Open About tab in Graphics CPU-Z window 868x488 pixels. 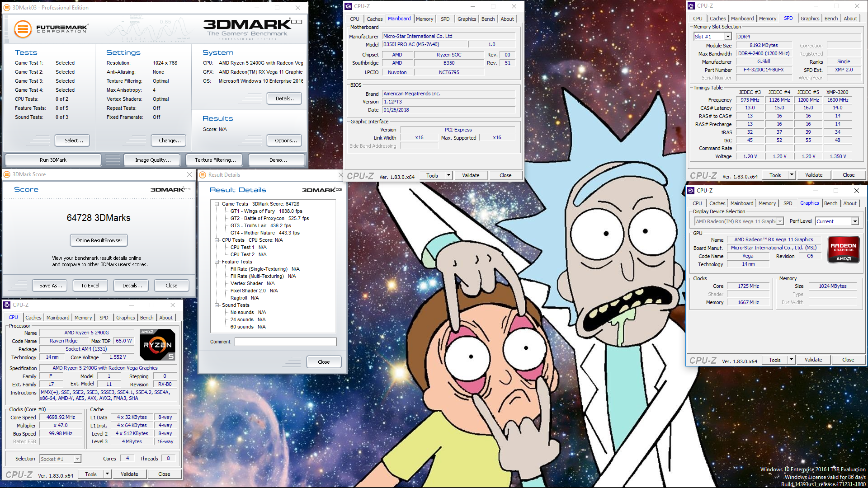[x=850, y=203]
